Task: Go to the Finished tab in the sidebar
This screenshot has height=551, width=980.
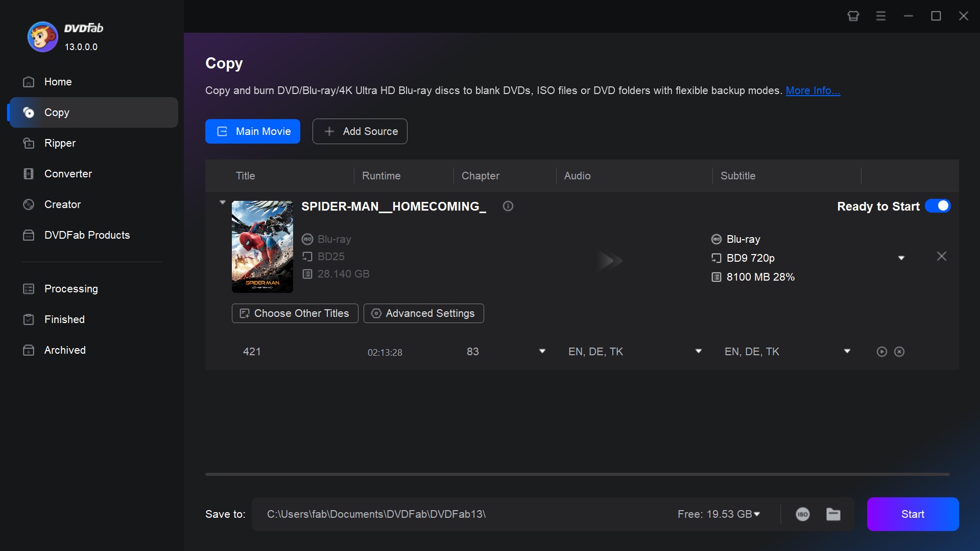Action: [x=64, y=319]
